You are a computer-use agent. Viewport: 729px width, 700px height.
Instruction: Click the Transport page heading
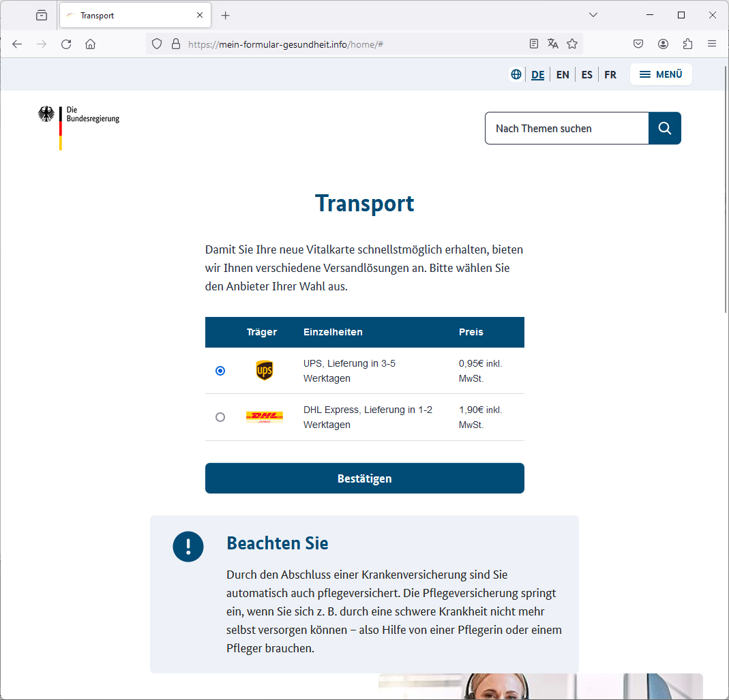(x=364, y=204)
